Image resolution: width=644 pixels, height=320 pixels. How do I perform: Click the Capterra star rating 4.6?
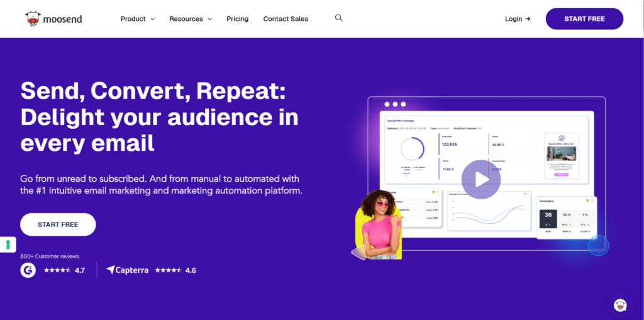pyautogui.click(x=175, y=270)
